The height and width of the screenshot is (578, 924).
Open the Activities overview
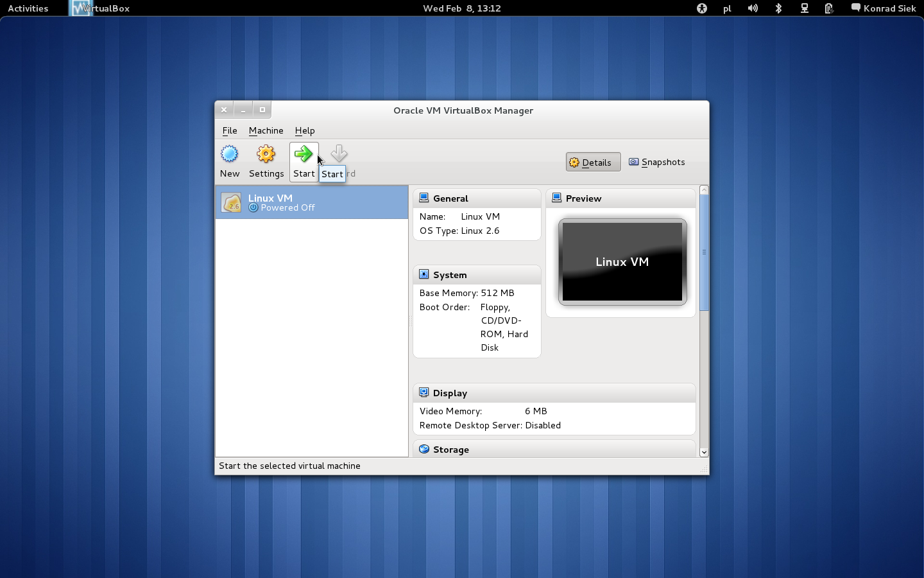pyautogui.click(x=28, y=8)
